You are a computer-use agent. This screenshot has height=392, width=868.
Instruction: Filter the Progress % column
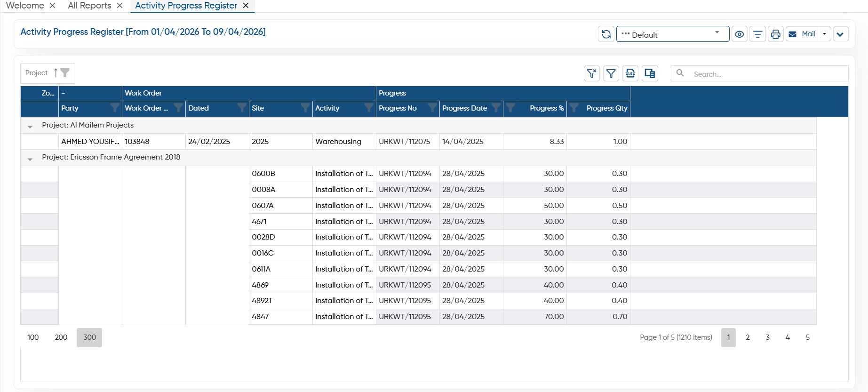click(x=510, y=108)
